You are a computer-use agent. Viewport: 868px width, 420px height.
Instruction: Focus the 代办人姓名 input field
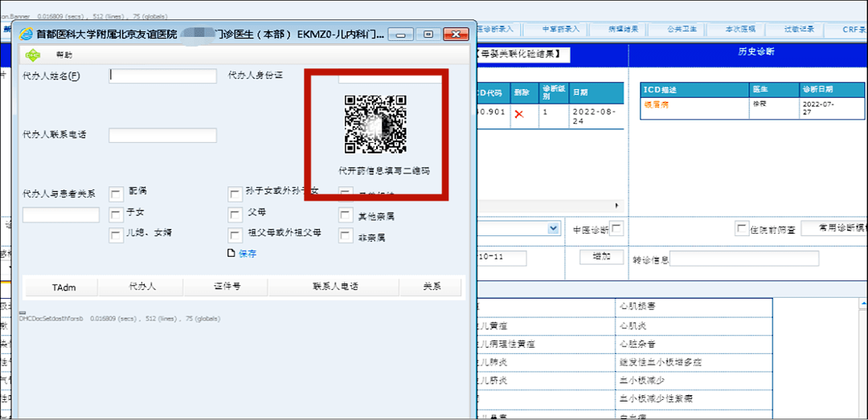[x=162, y=75]
